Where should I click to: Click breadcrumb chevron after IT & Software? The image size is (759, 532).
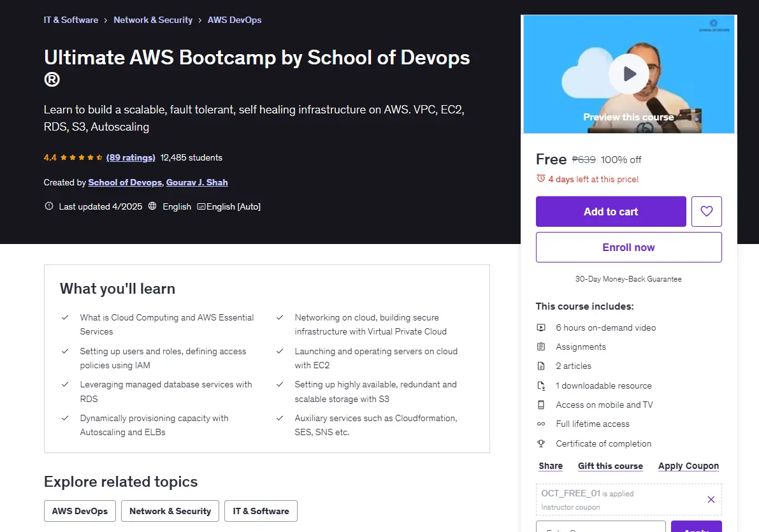point(106,20)
